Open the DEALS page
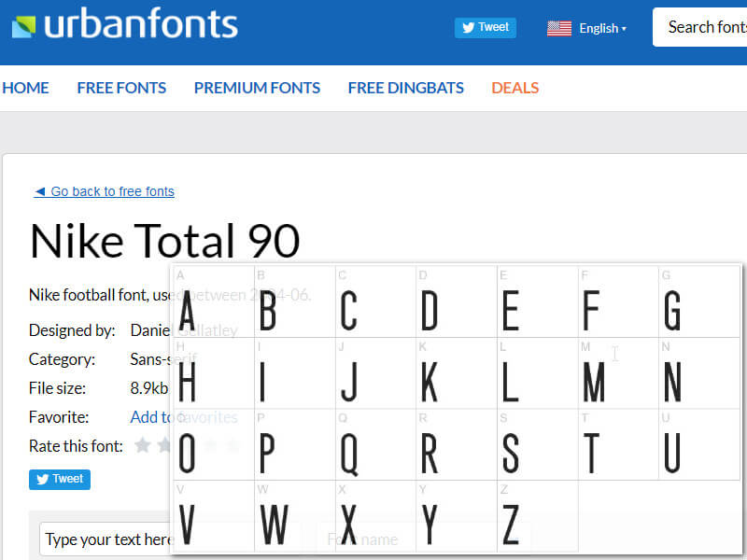 pyautogui.click(x=514, y=88)
